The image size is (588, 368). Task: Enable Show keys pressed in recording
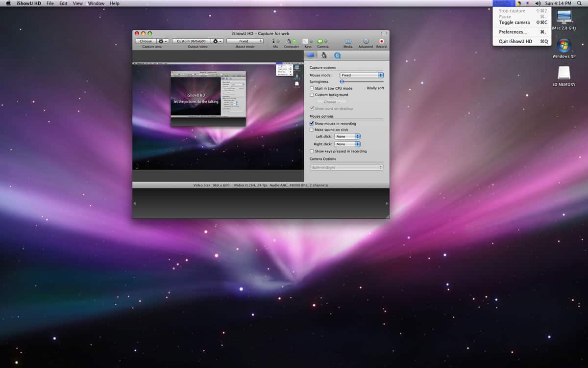312,151
